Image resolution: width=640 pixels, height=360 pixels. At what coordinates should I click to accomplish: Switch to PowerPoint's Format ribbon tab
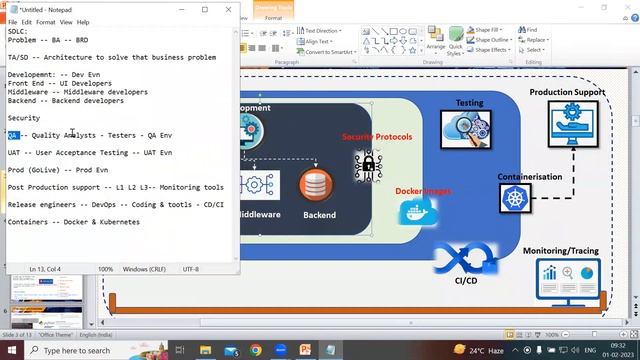(273, 18)
